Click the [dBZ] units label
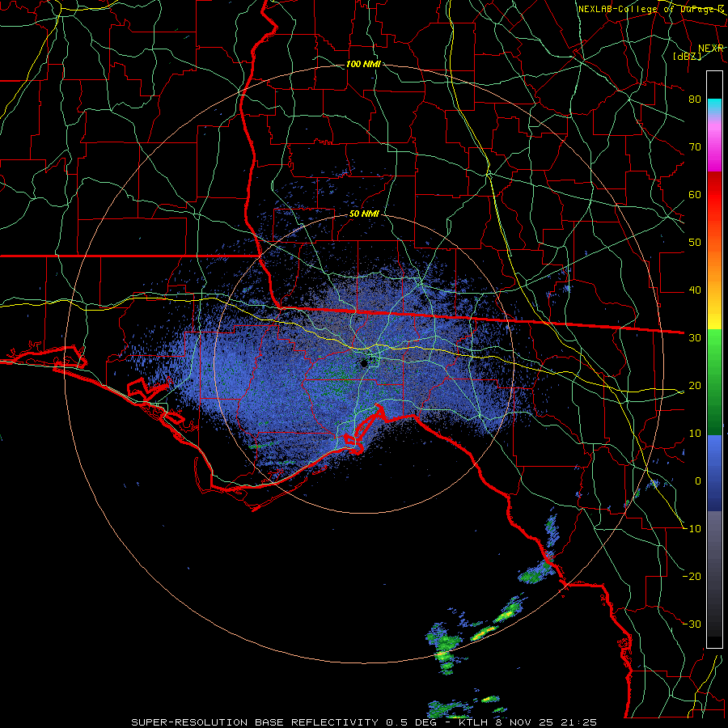728x728 pixels. pos(687,56)
